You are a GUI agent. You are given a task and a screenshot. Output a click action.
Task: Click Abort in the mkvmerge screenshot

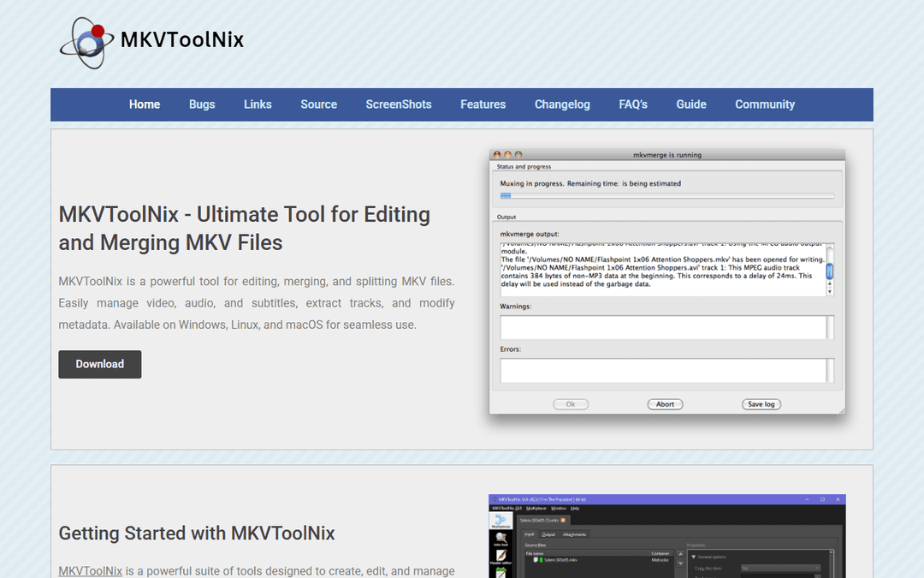(666, 404)
